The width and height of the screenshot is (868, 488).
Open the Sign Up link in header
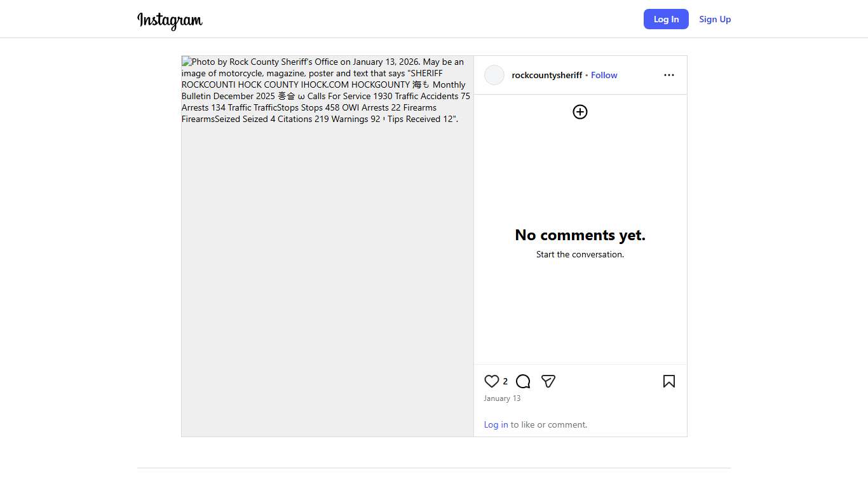[715, 19]
